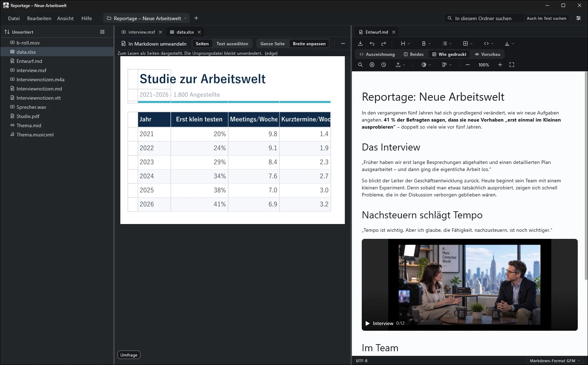Select Ganze Seite fit mode

[272, 43]
